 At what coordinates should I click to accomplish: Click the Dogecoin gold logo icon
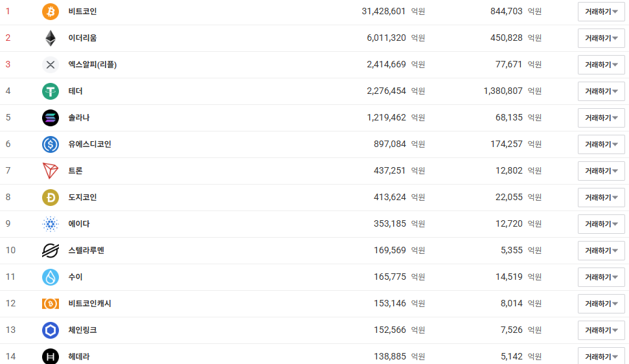pyautogui.click(x=50, y=198)
